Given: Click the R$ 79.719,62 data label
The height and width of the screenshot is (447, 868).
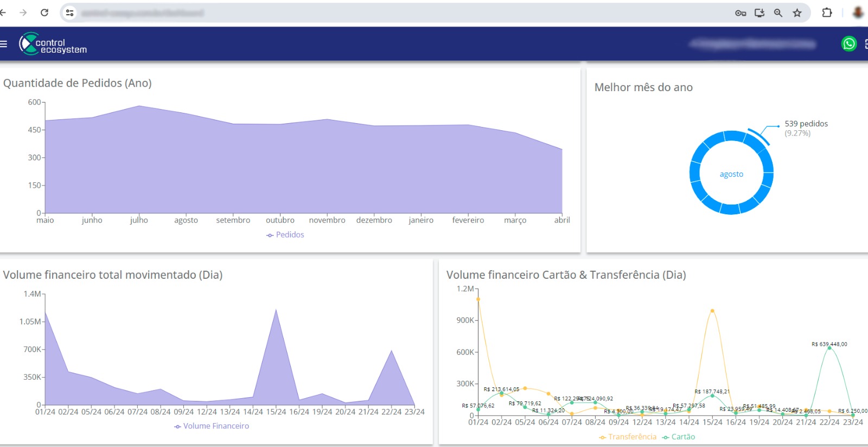Looking at the screenshot, I should point(525,404).
